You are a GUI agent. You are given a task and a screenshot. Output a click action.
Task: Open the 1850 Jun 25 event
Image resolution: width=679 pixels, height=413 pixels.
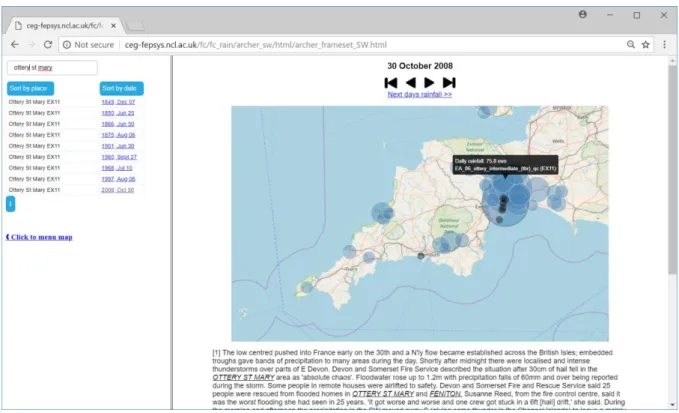tap(118, 113)
